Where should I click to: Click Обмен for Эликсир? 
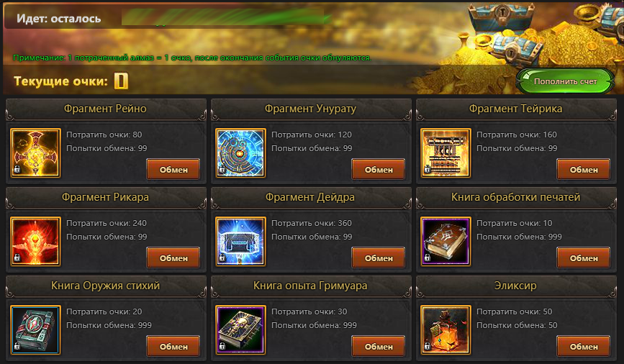(584, 347)
